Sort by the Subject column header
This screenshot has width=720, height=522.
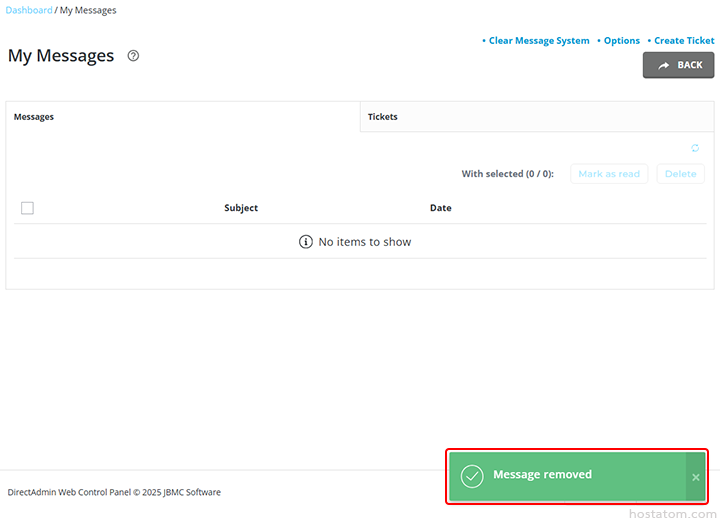pos(241,208)
